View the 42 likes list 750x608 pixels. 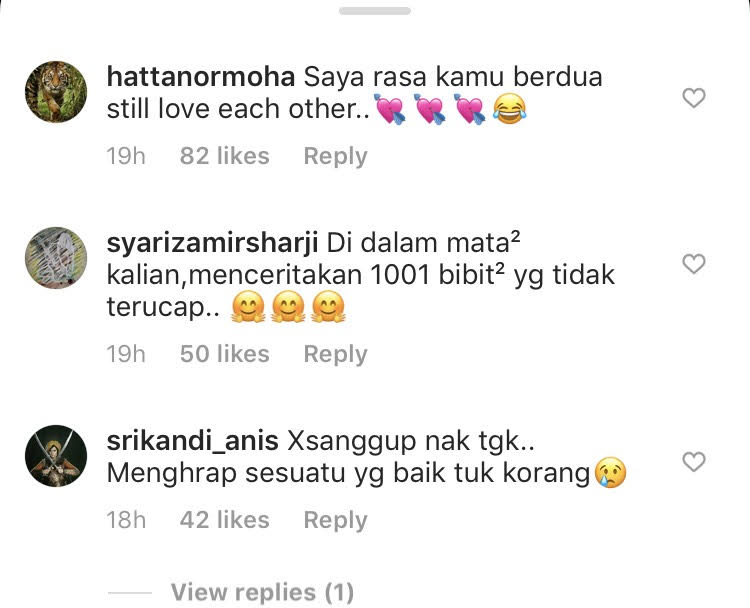click(225, 520)
